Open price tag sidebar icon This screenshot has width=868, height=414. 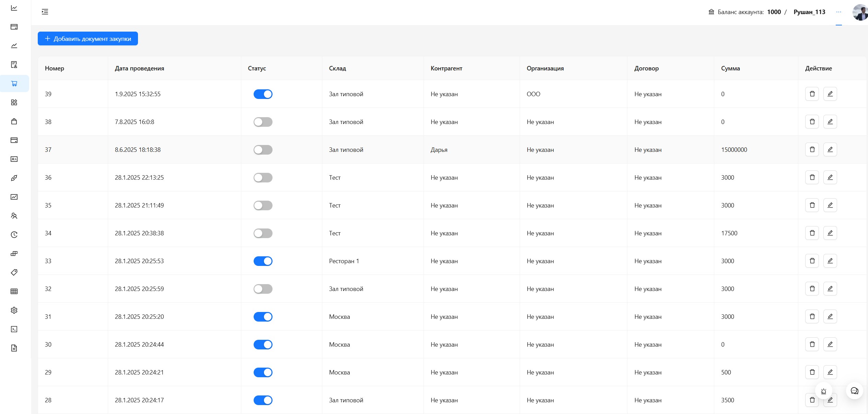(x=14, y=272)
